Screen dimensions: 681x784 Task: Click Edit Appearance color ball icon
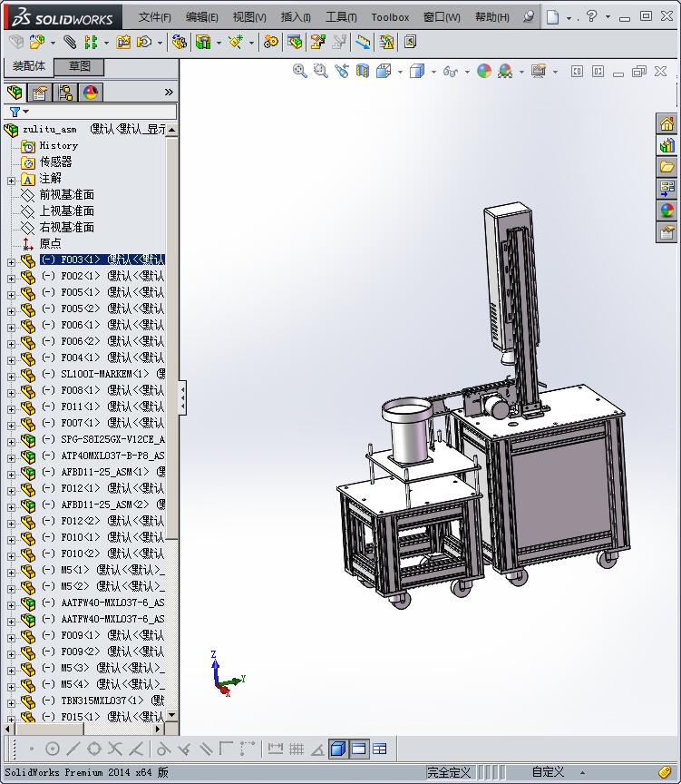pos(483,71)
